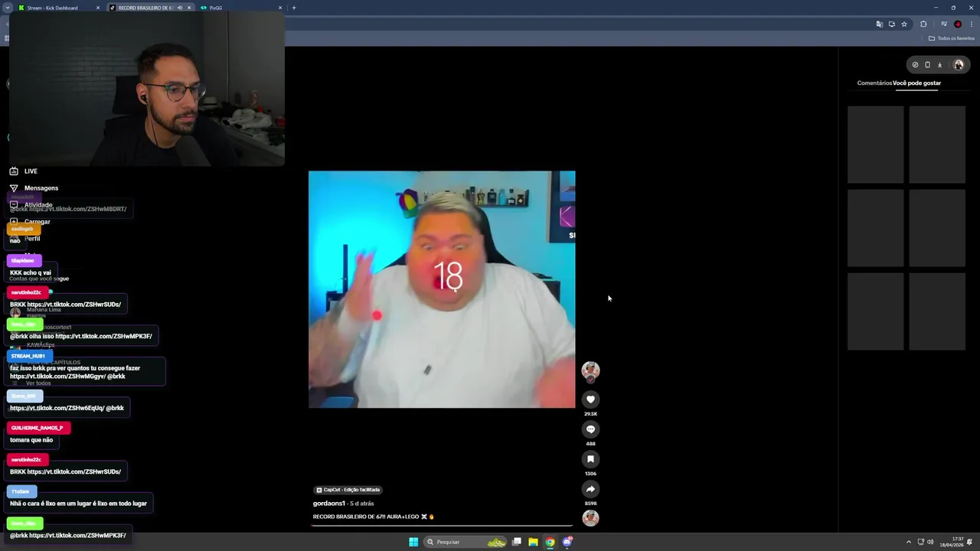Click the phone app icon in top pill
Viewport: 980px width, 551px height.
pyautogui.click(x=927, y=65)
